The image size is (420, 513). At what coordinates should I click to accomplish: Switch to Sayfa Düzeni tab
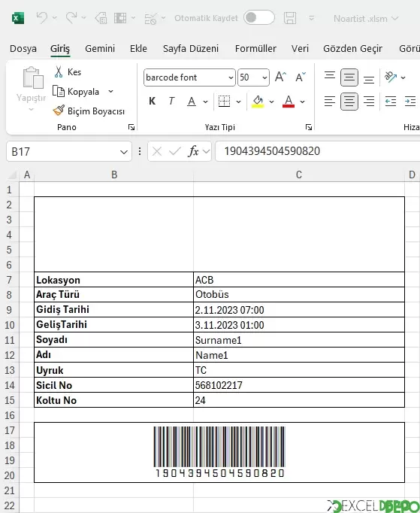[191, 49]
